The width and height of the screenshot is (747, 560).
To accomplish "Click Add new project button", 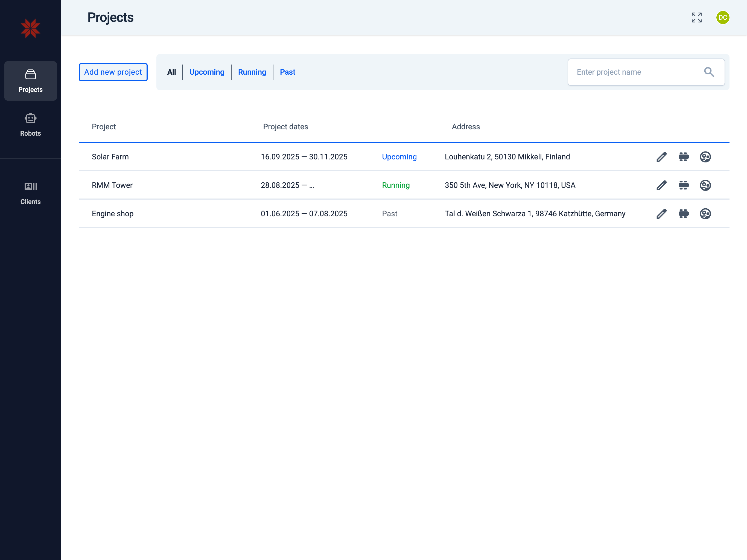I will coord(113,72).
